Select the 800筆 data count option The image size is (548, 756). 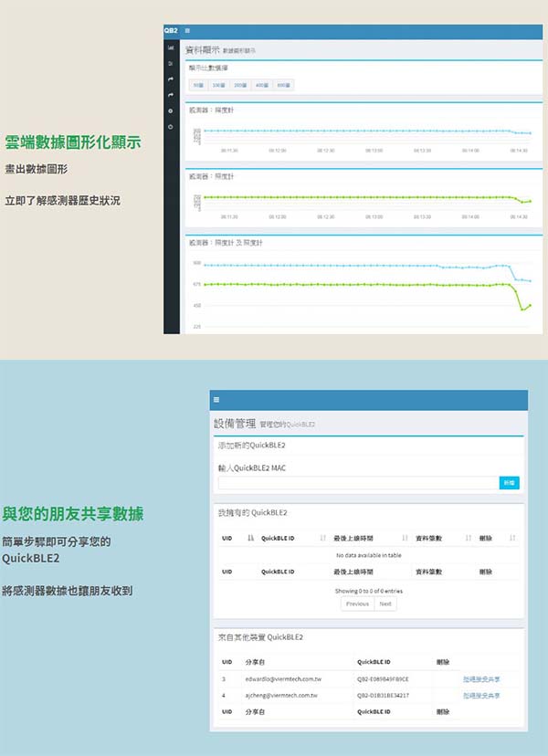tap(284, 85)
